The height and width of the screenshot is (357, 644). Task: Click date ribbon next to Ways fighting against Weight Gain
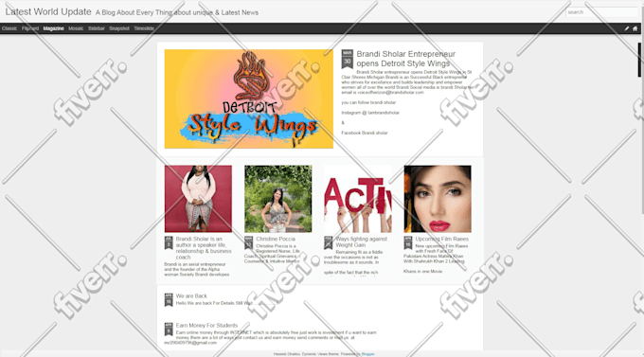point(329,242)
